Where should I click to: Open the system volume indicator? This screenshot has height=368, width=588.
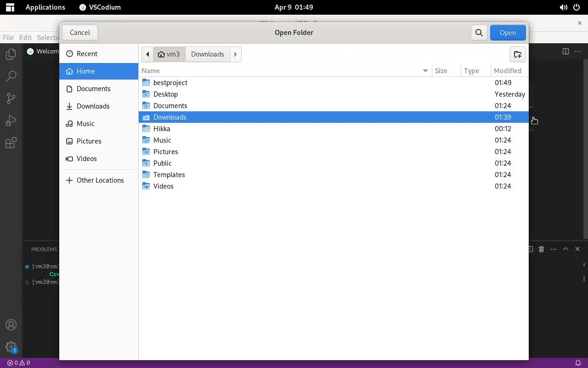563,7
